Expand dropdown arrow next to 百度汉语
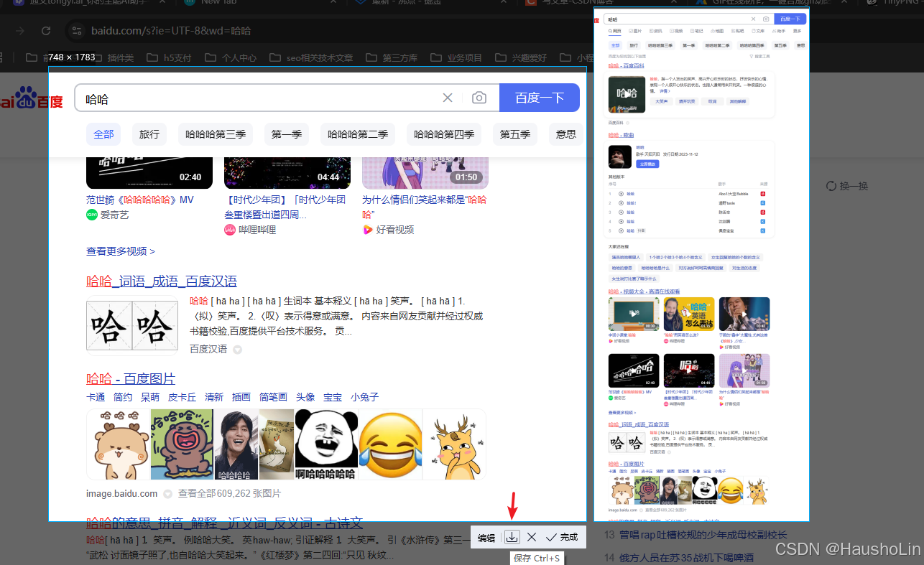Screen dimensions: 924x565 [237, 350]
